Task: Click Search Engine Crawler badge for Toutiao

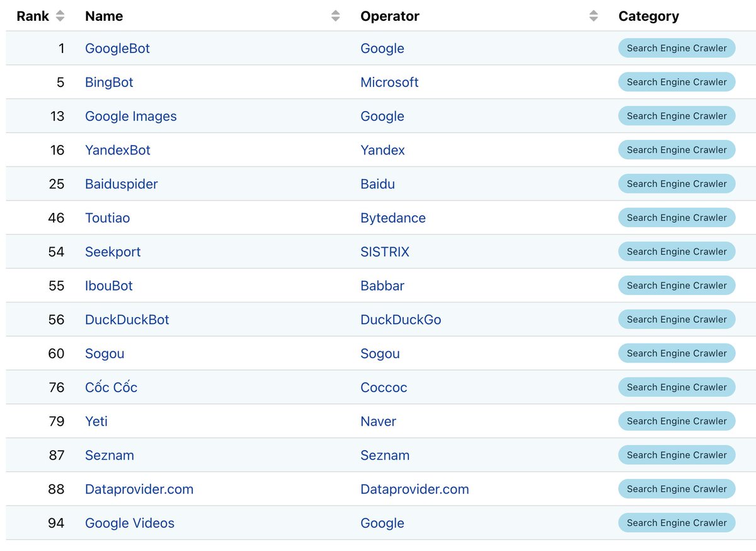Action: click(x=677, y=217)
